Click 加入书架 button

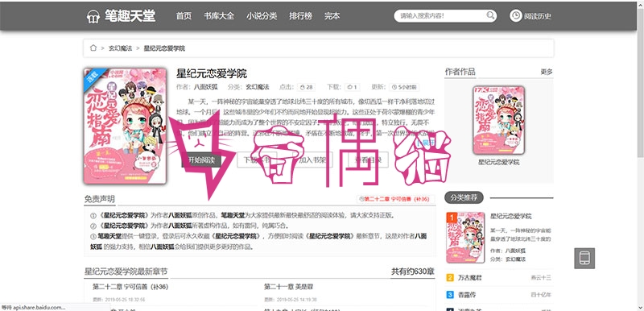[x=312, y=160]
